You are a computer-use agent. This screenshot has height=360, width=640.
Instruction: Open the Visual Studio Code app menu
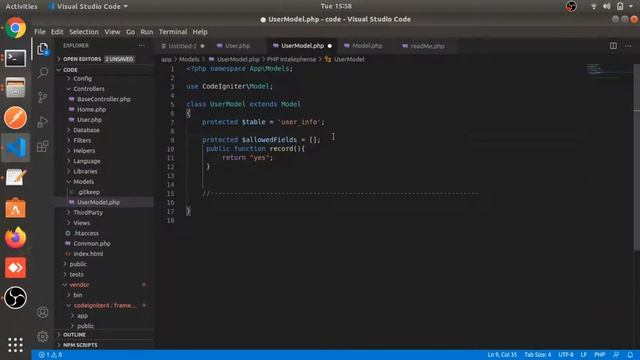coord(88,7)
